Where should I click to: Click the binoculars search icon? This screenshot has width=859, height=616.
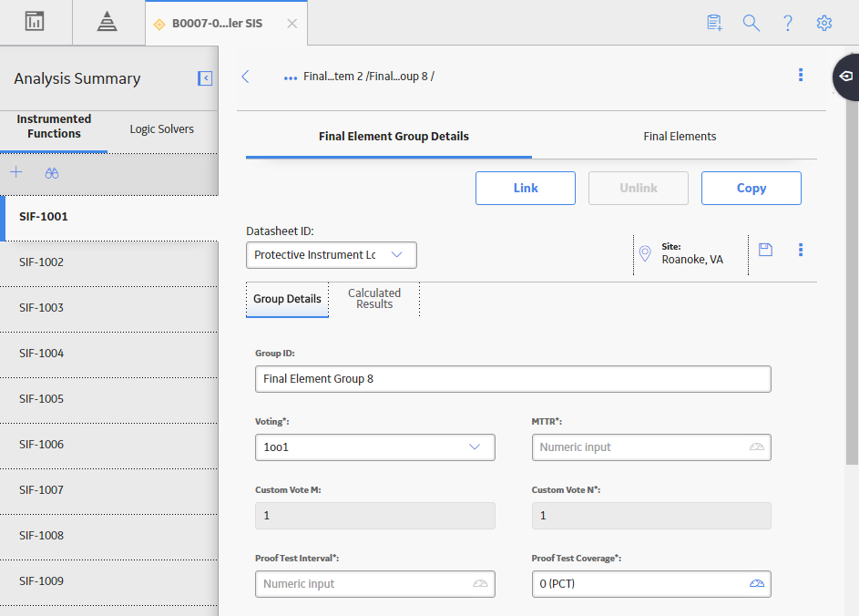point(52,173)
